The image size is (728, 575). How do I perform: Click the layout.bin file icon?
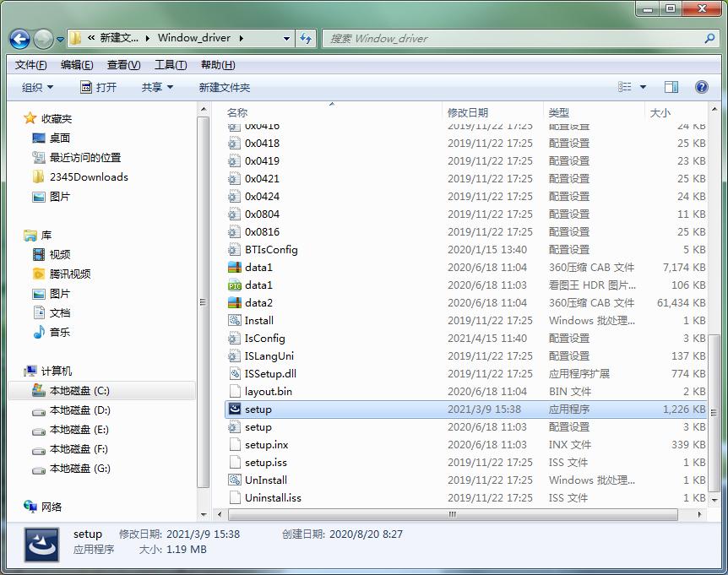[x=235, y=392]
